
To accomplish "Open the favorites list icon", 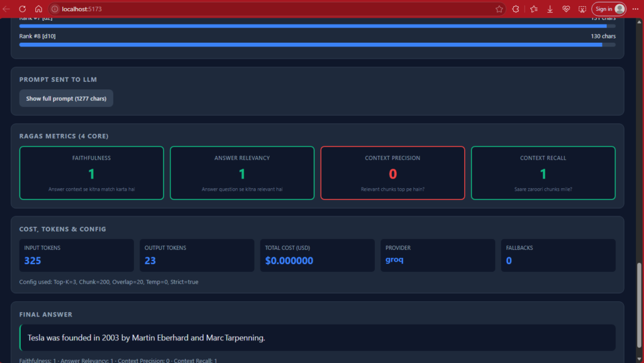I will click(533, 9).
